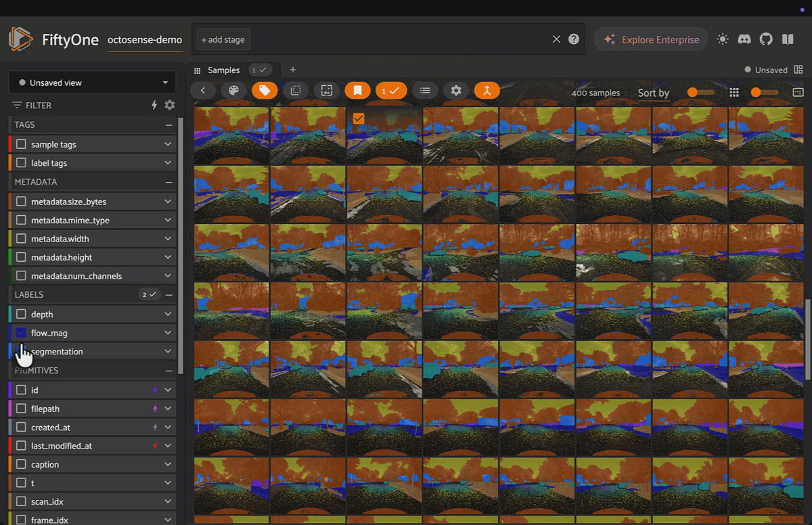Open sidebar settings gear next to FILTER
Viewport: 812px width, 525px height.
[x=170, y=105]
